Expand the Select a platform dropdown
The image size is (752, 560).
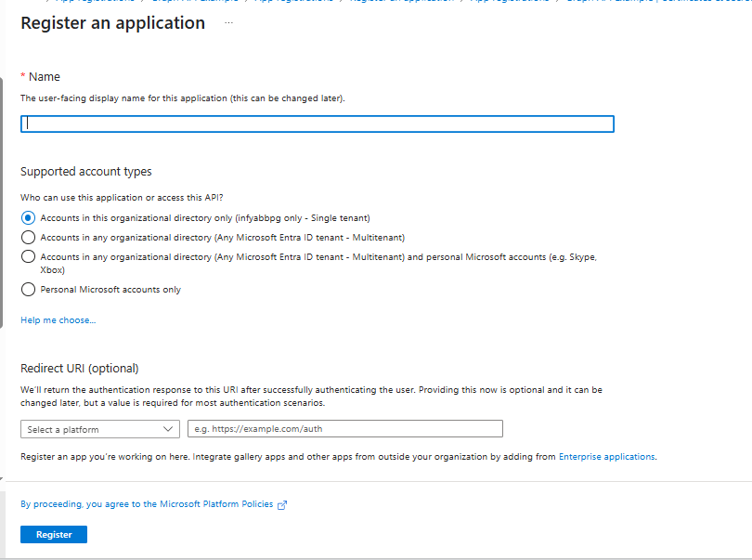click(100, 429)
